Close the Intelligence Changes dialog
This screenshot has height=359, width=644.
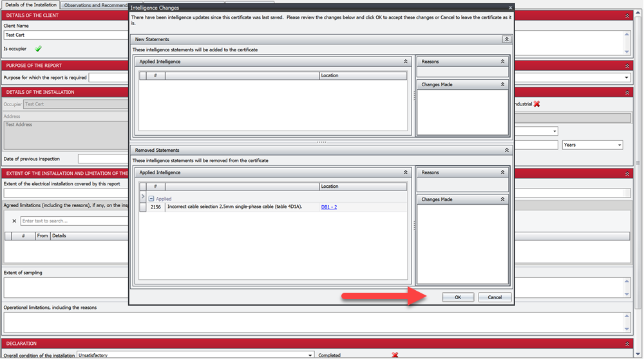[510, 7]
